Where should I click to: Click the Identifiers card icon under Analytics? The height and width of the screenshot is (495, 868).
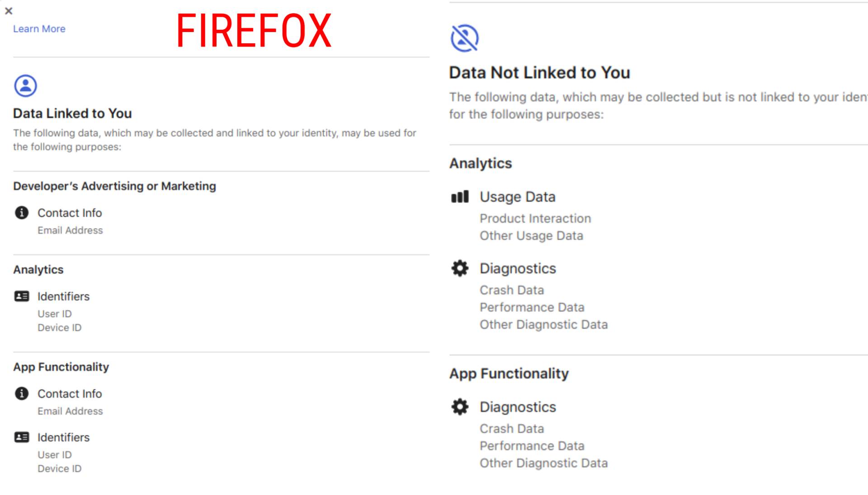pos(21,296)
